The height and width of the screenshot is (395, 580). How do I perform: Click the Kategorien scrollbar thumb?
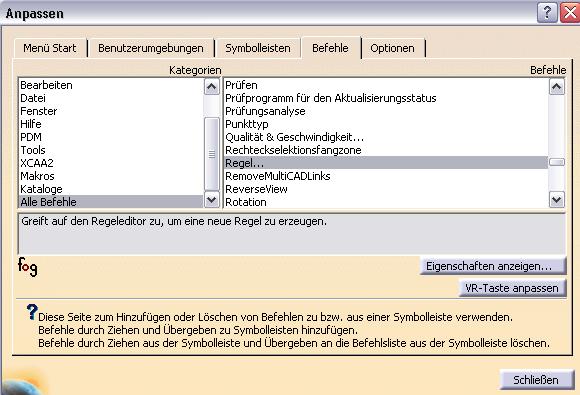[x=212, y=154]
